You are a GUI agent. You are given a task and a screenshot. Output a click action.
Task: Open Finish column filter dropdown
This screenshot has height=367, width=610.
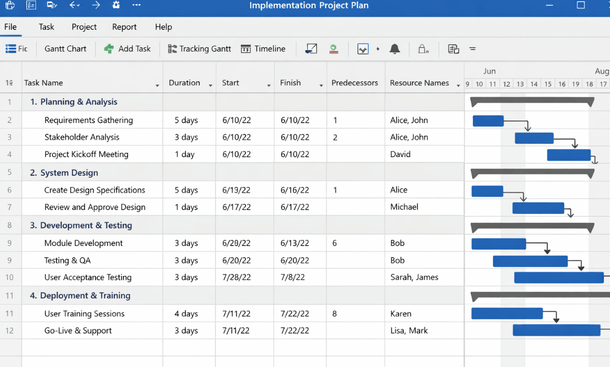(x=321, y=85)
